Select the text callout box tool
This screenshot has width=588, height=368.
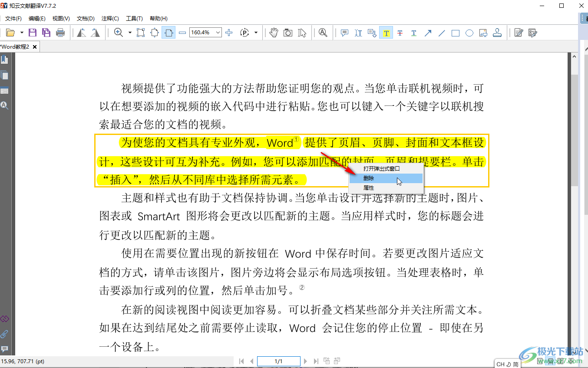pyautogui.click(x=372, y=33)
